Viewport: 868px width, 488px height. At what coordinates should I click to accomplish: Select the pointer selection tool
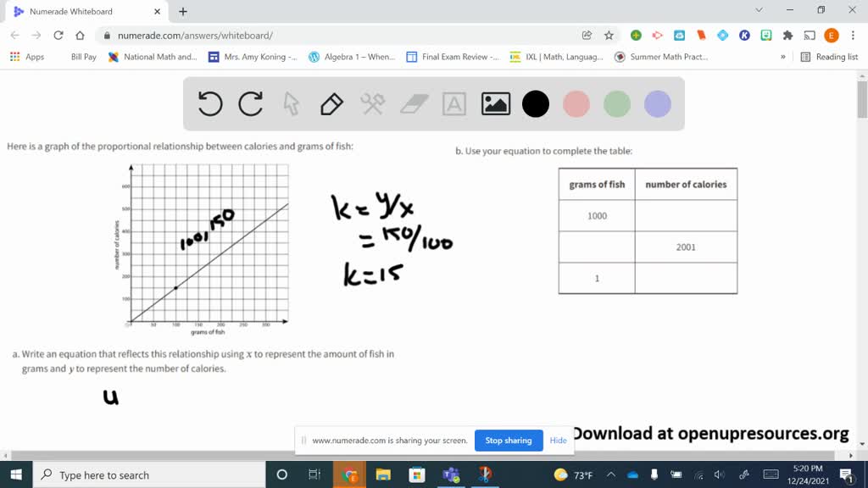290,103
